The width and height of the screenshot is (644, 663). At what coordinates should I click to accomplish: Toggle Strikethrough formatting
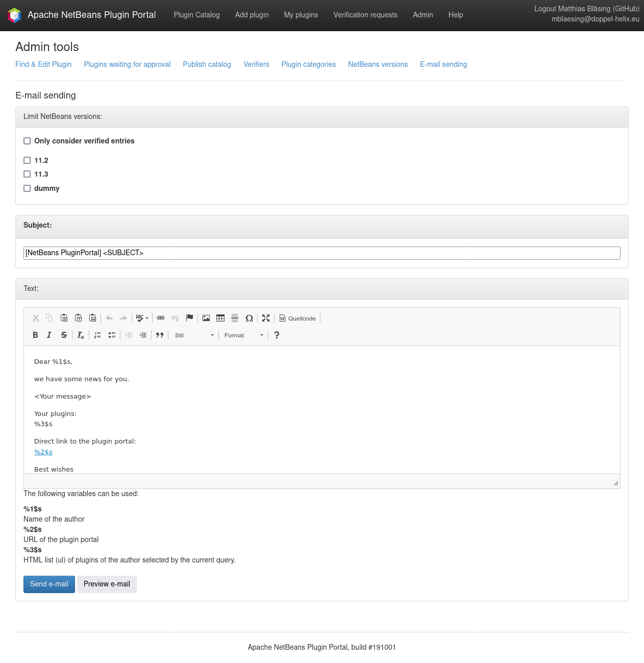point(64,335)
